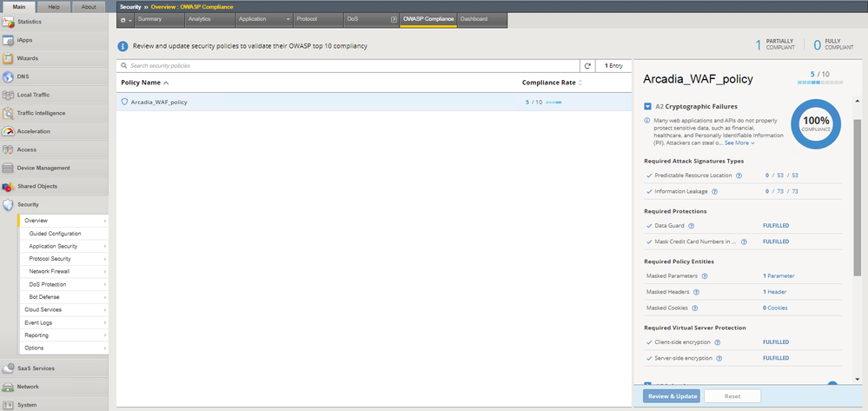This screenshot has height=411, width=868.
Task: Click the Security shield icon
Action: [x=8, y=204]
